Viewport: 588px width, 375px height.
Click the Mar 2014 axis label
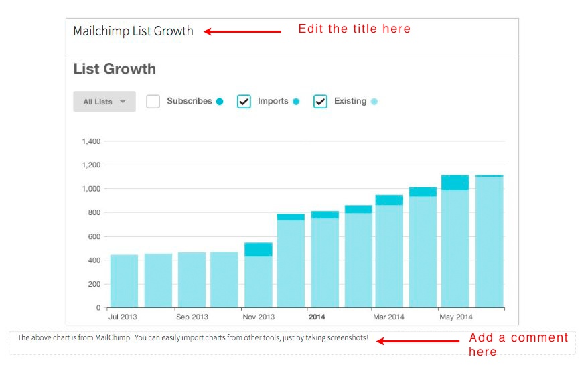[388, 317]
